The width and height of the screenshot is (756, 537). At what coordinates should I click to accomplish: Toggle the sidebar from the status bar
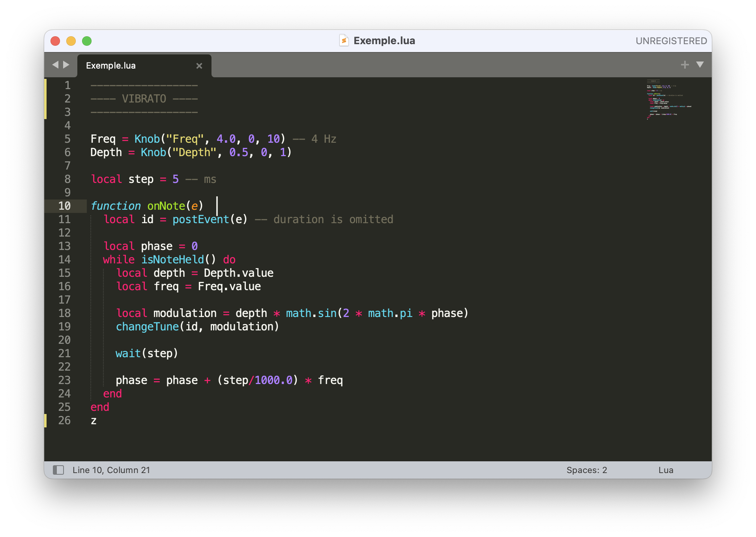click(58, 470)
